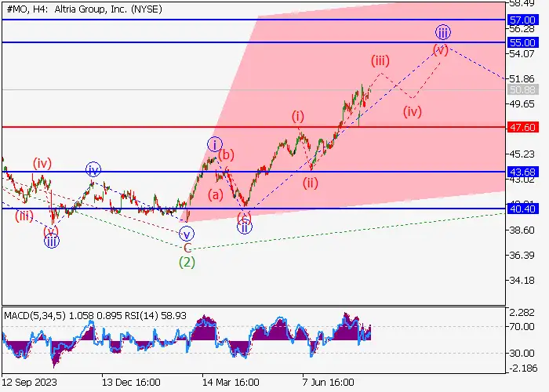Image resolution: width=549 pixels, height=392 pixels.
Task: Click the '13 Dec 16:00' date on the time axis
Action: click(131, 383)
